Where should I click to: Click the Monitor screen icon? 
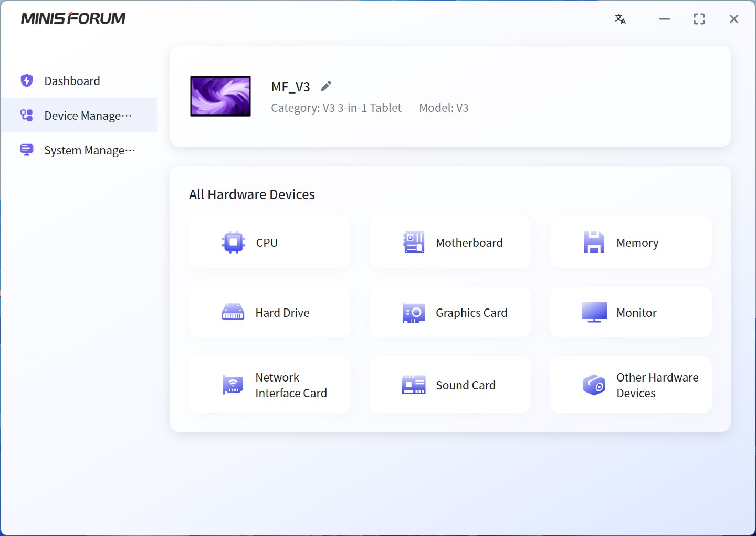pos(594,312)
